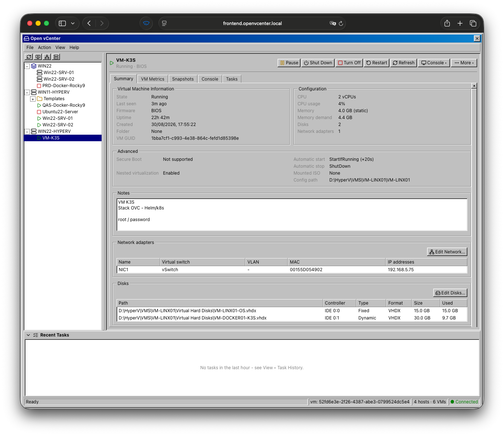
Task: Click the green running triangle beside VM-K3S title
Action: pos(112,63)
